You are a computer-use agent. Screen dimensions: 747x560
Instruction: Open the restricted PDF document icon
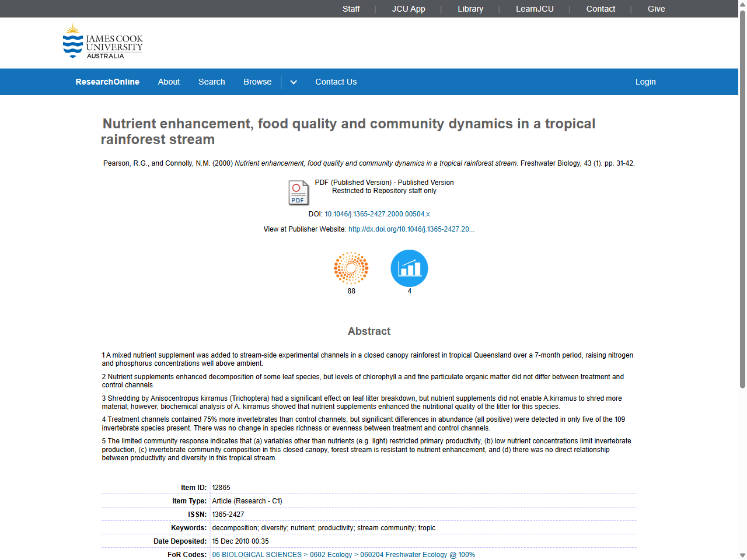tap(298, 192)
